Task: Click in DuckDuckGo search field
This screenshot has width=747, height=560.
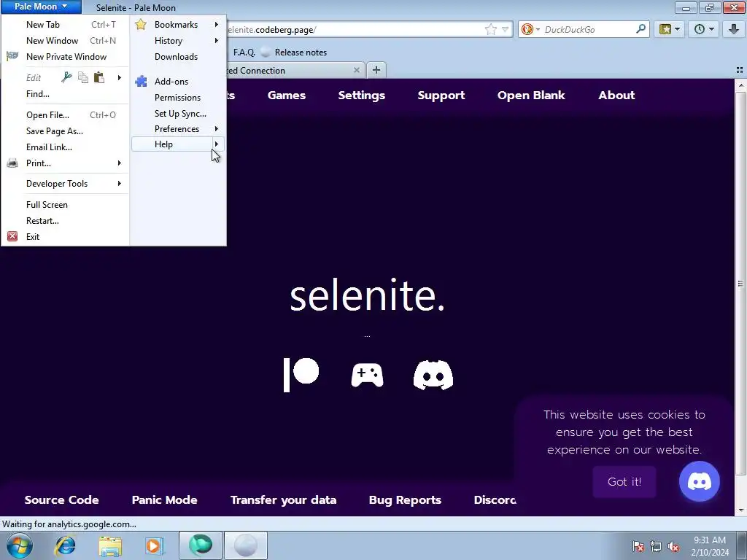Action: tap(589, 29)
